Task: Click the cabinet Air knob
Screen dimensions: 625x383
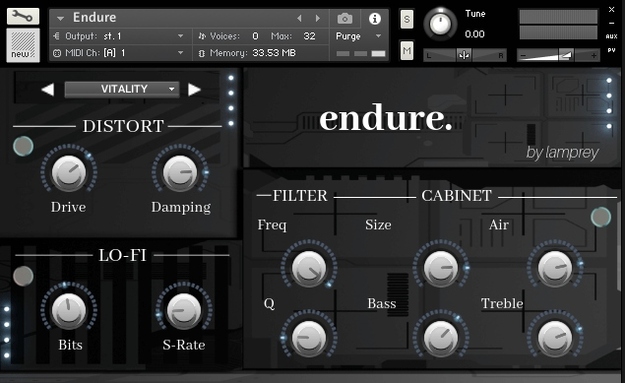Action: [x=555, y=267]
